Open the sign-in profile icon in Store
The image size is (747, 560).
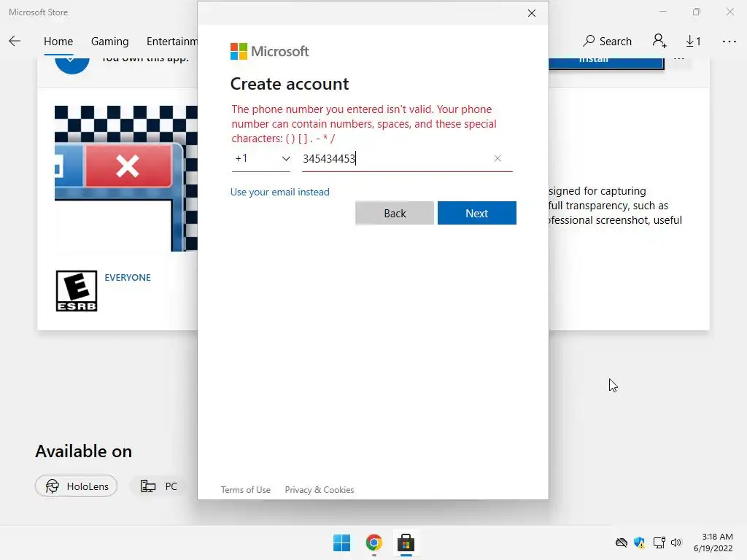[x=659, y=41]
